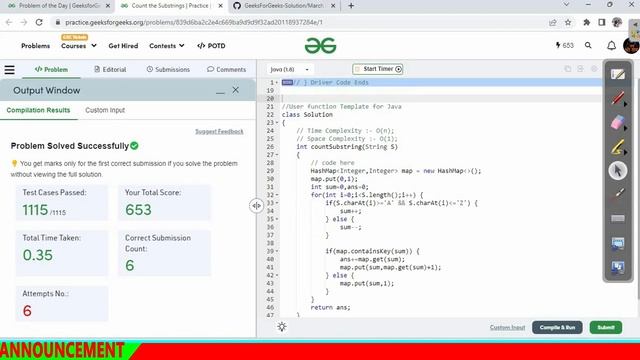Screen dimensions: 640x360
Task: Open the site search magnifier icon
Action: (588, 45)
